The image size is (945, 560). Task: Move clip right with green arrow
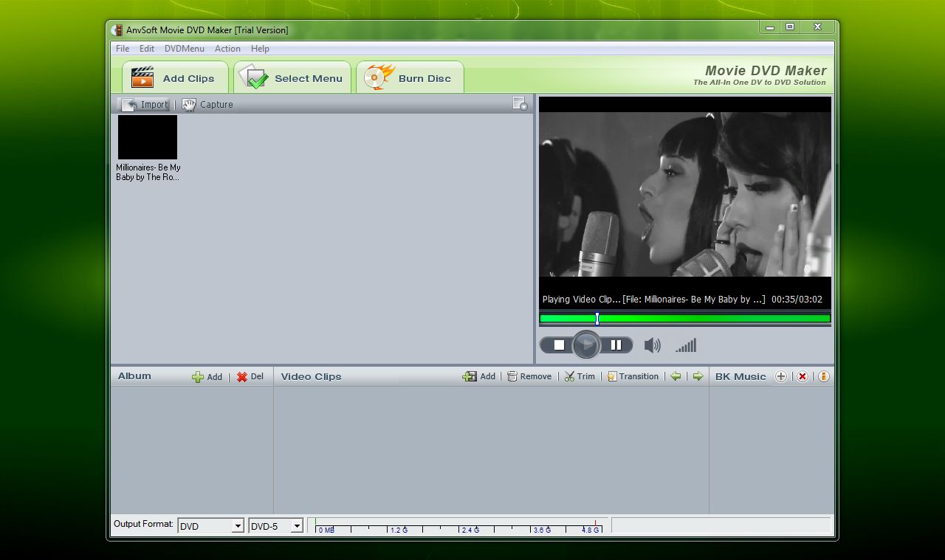tap(698, 376)
